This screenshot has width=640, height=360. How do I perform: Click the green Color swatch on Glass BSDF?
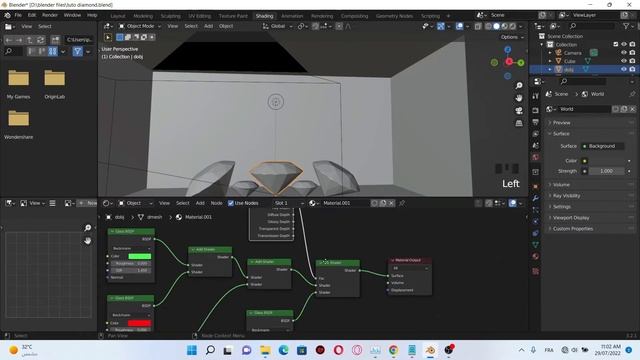coord(140,256)
